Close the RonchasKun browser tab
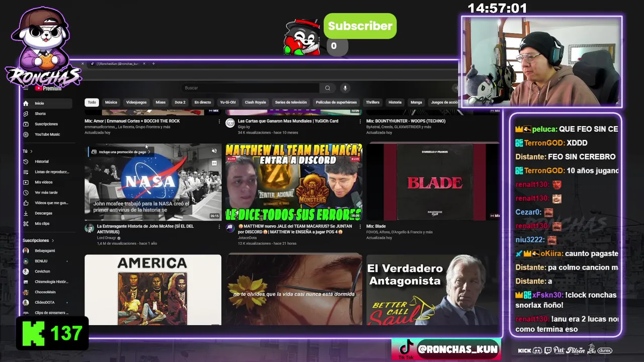 pos(144,64)
